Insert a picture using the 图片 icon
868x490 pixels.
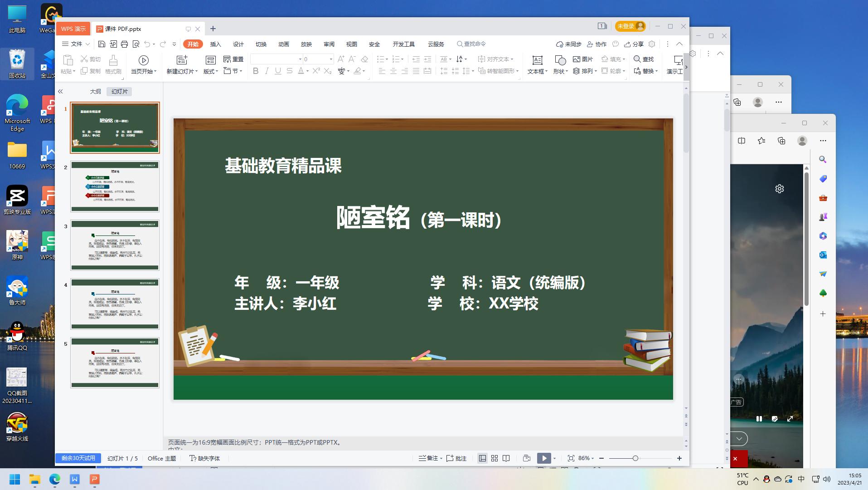click(582, 59)
